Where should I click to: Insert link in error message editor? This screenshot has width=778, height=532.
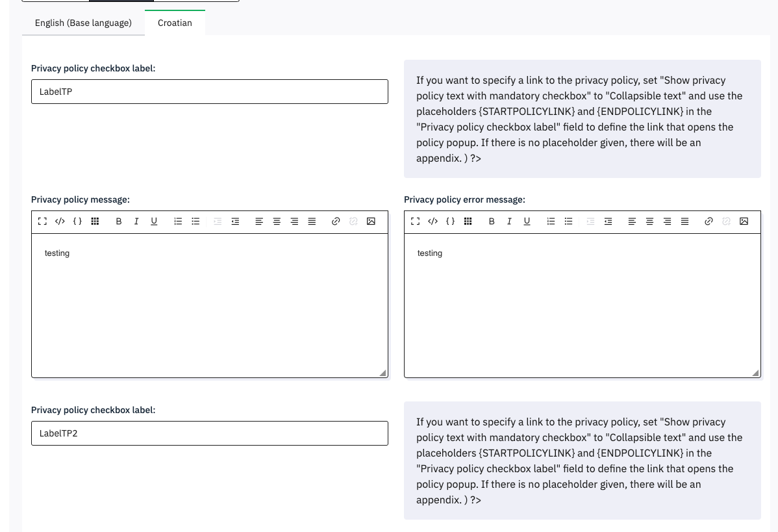tap(709, 222)
